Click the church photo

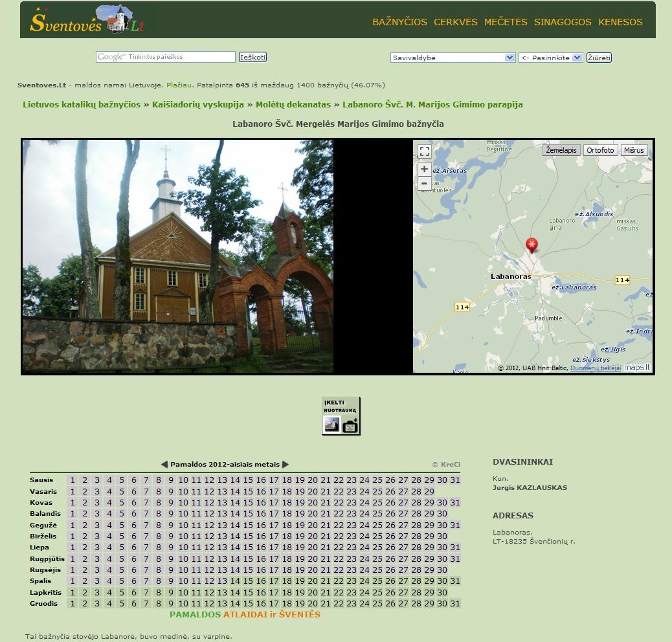[178, 256]
